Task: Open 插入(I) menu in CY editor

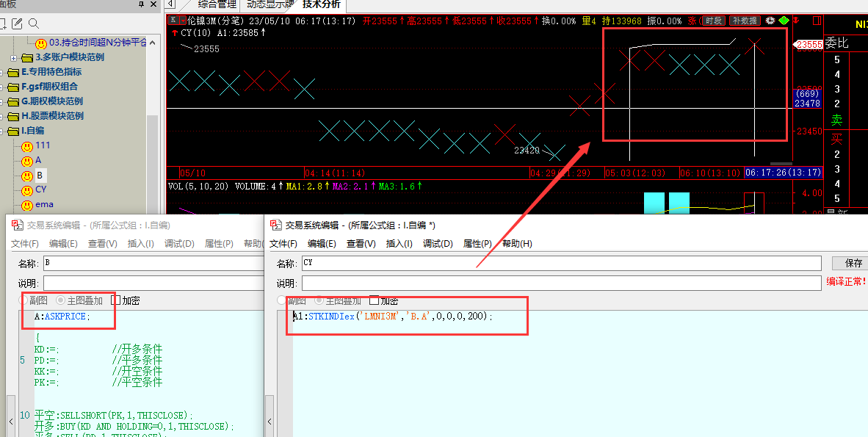Action: (x=399, y=244)
